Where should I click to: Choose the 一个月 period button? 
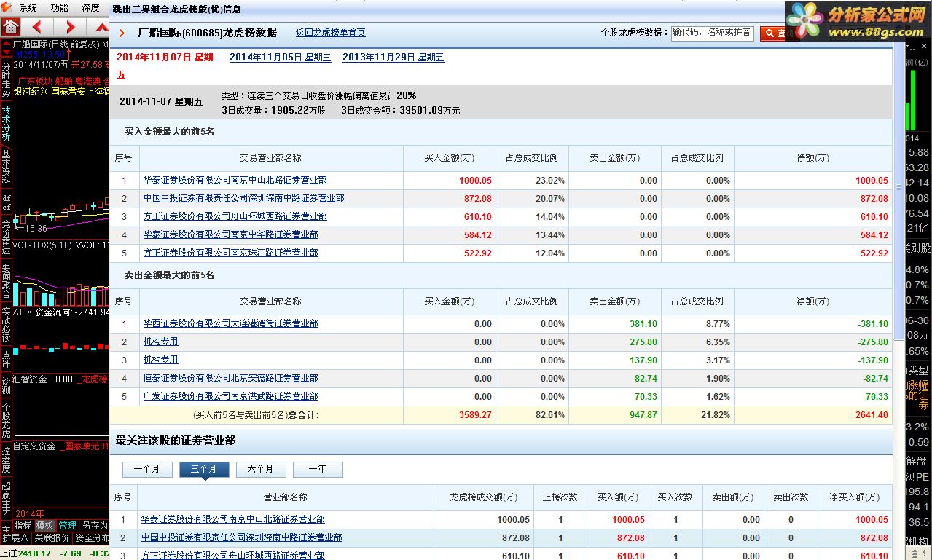point(146,470)
